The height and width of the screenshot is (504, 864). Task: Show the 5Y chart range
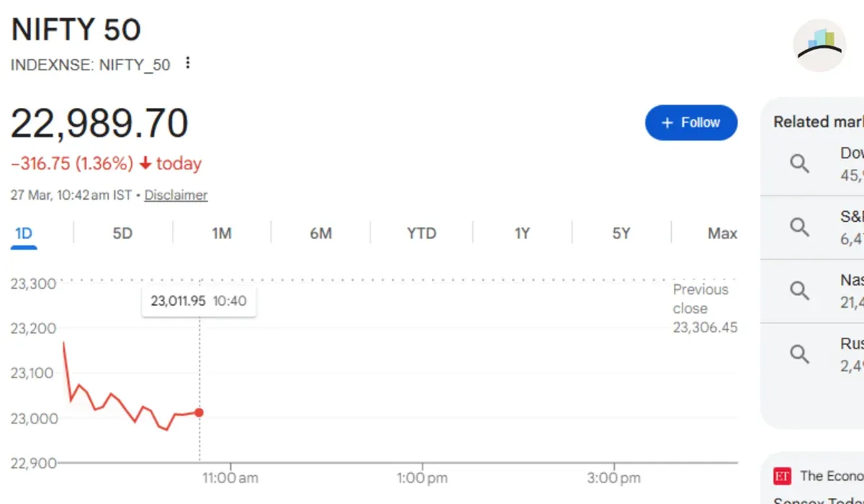pos(621,233)
